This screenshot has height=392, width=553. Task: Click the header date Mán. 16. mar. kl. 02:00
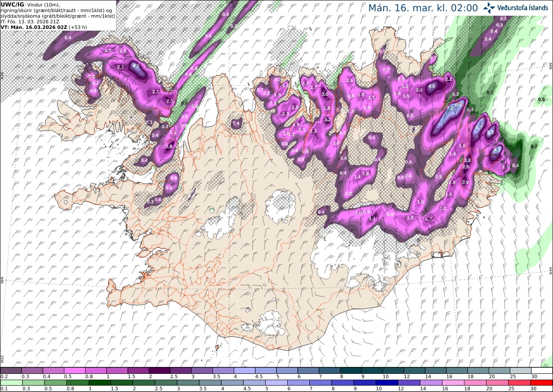pos(423,8)
